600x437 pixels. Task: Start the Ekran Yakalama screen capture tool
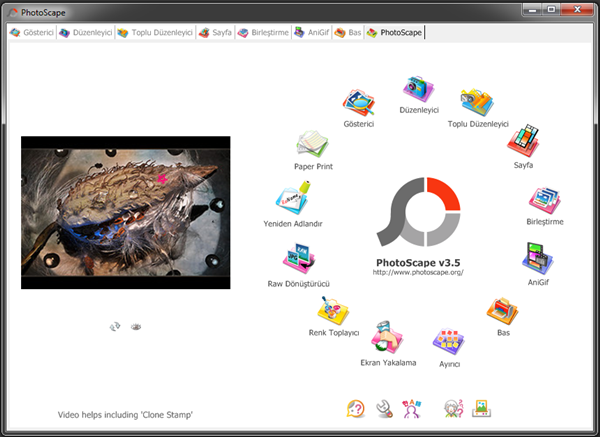click(387, 338)
